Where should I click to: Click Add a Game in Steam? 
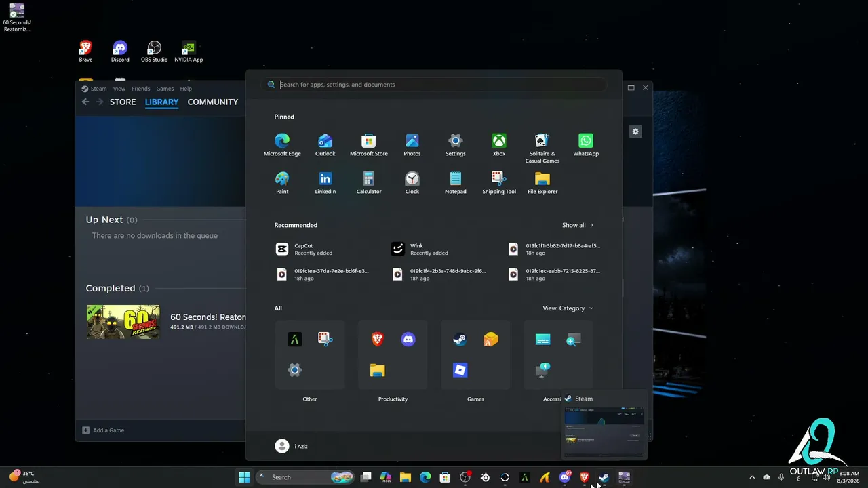(x=104, y=430)
